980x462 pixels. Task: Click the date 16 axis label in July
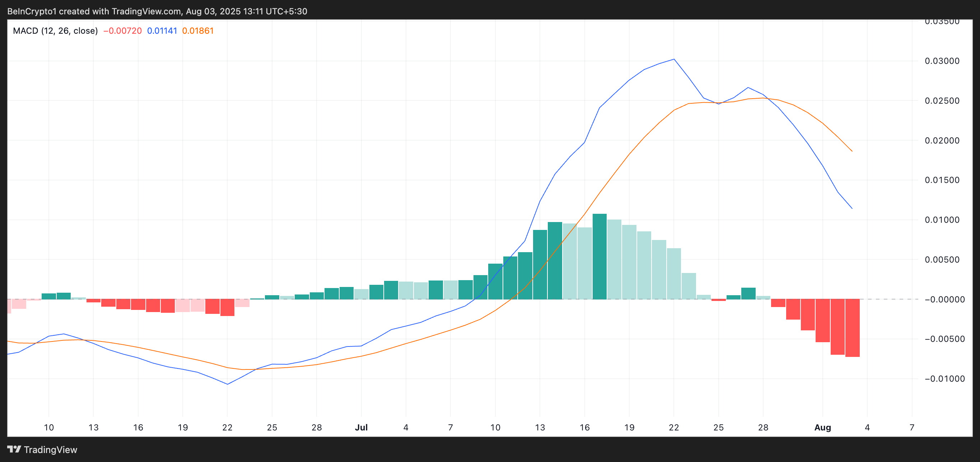coord(584,428)
